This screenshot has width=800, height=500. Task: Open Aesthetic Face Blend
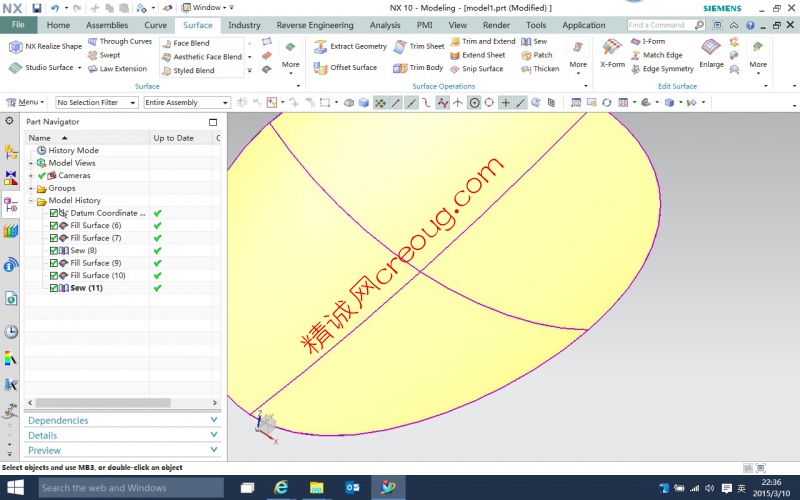click(202, 57)
